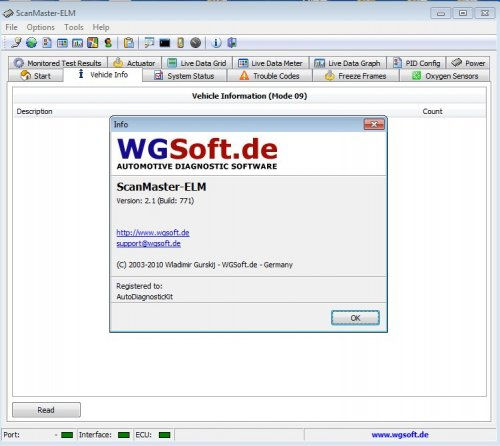Click the Version 2.1 (Build: 771) text
Screen dimensions: 500x446
tap(155, 201)
